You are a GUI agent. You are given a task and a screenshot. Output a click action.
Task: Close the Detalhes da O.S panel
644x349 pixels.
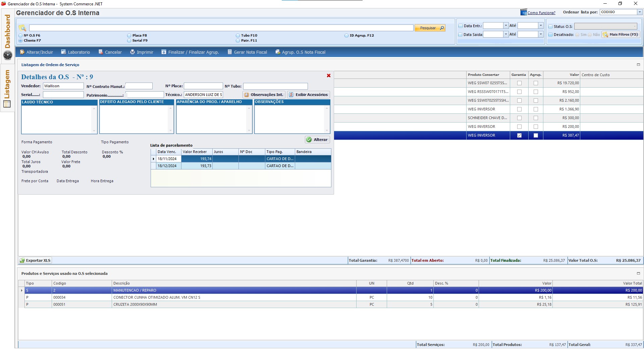tap(329, 76)
